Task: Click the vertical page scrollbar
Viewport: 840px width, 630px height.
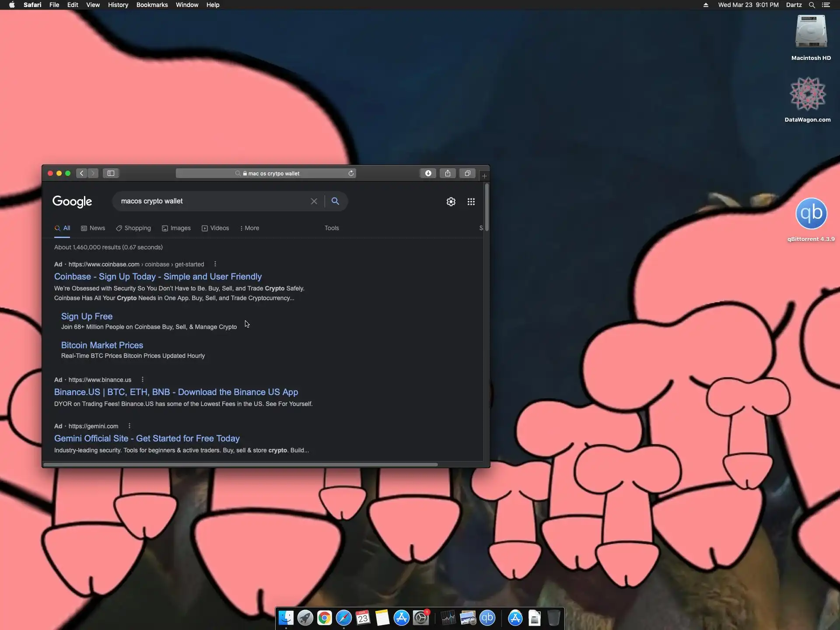Action: [x=486, y=208]
